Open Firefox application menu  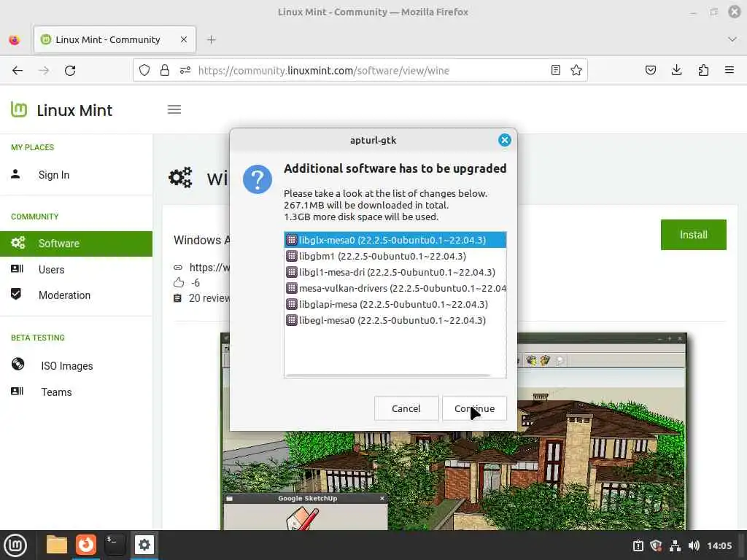(x=729, y=71)
